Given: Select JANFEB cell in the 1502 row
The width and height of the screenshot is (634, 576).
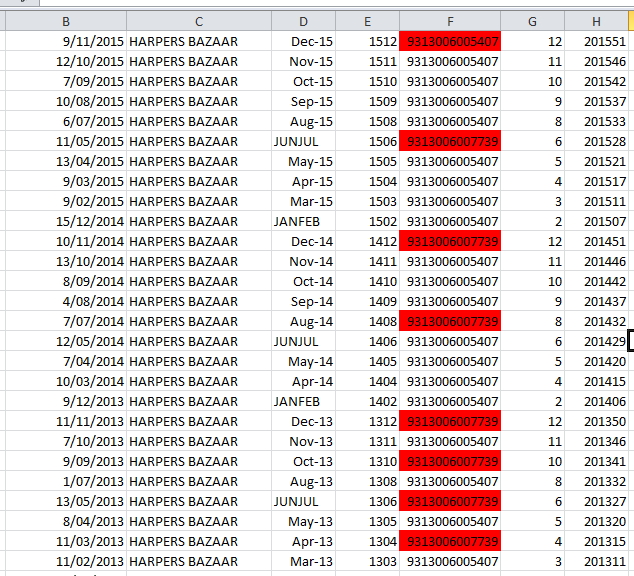Looking at the screenshot, I should [x=303, y=222].
